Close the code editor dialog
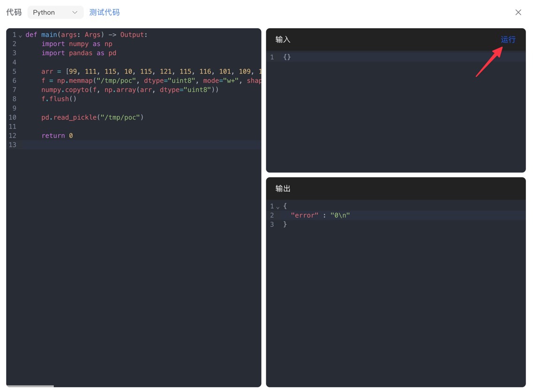Viewport: 533px width, 392px height. click(x=518, y=13)
